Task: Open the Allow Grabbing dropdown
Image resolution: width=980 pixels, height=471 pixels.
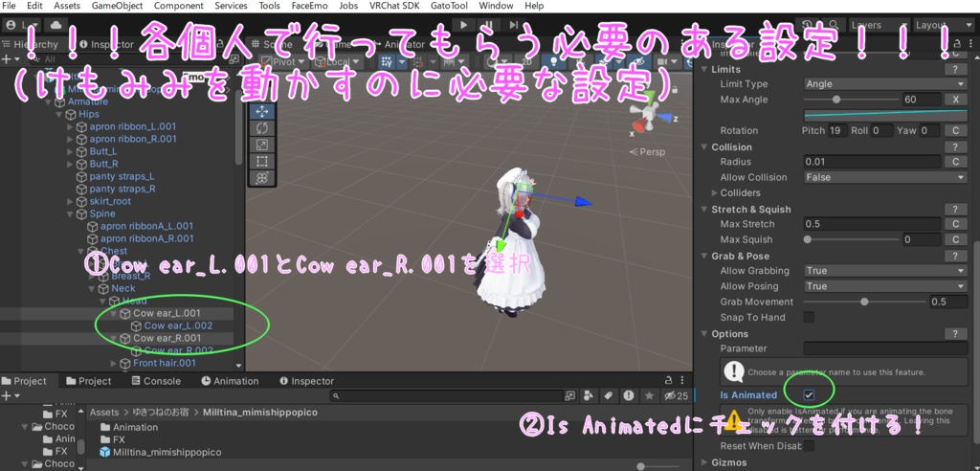Action: pos(885,271)
